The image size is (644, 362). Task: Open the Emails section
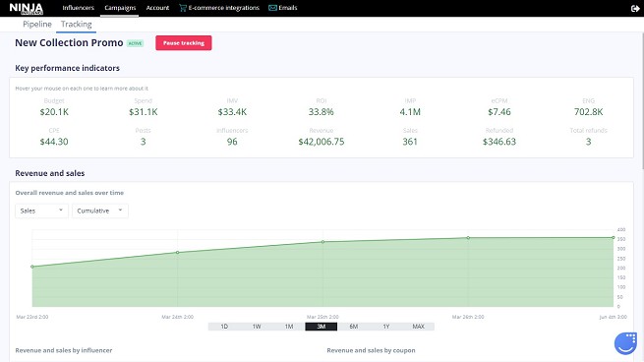click(x=288, y=8)
